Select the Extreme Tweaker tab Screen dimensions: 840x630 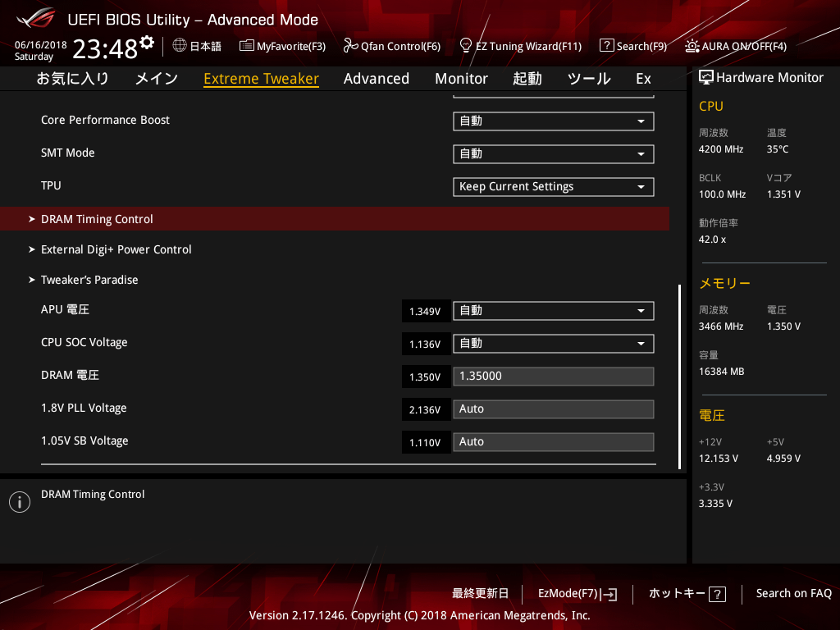[262, 79]
